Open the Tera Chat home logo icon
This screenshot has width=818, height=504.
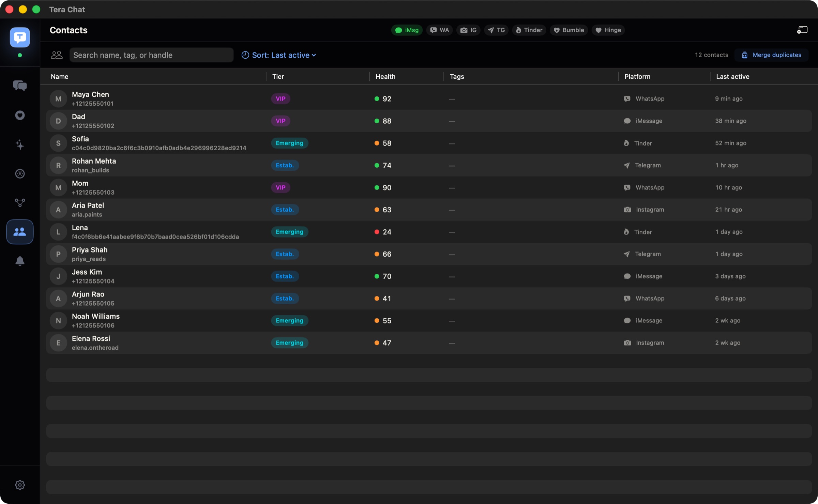(x=20, y=37)
